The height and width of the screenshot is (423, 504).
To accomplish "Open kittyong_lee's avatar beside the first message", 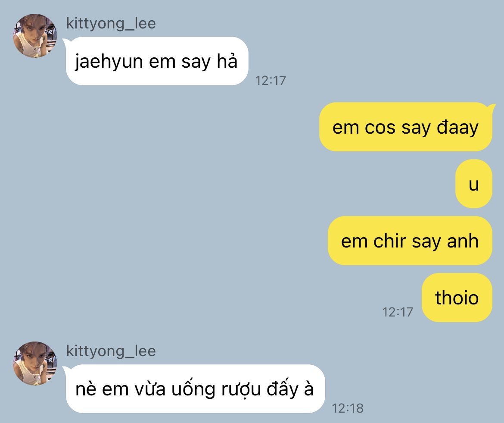I will [35, 36].
